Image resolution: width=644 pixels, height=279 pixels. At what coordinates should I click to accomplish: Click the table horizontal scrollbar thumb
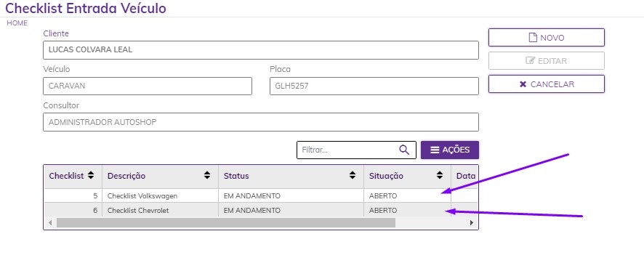(x=226, y=223)
